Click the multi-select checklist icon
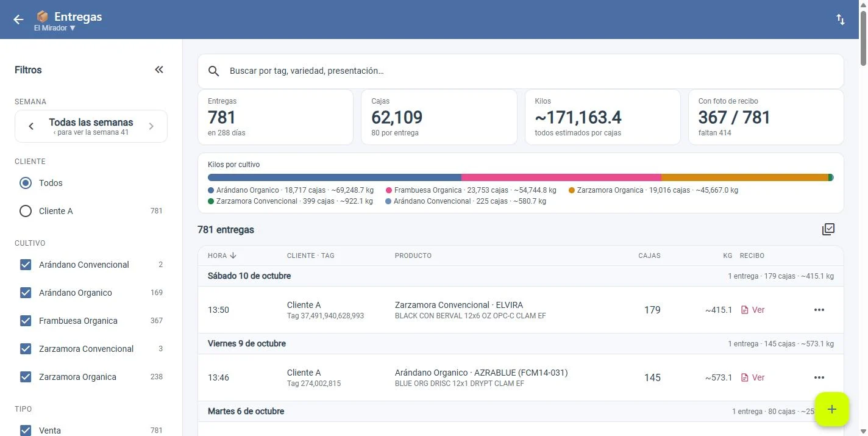This screenshot has height=436, width=868. pyautogui.click(x=828, y=229)
